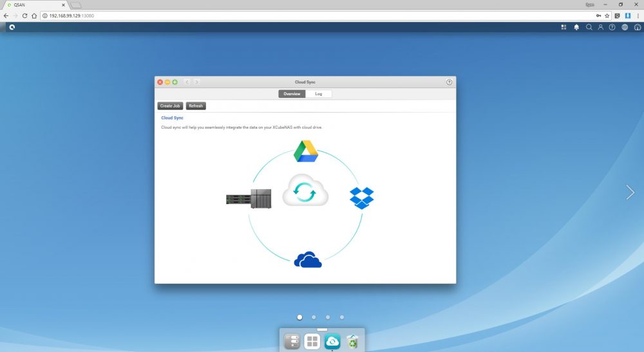Open Cloud Sync help question icon
The image size is (644, 352).
tap(450, 82)
